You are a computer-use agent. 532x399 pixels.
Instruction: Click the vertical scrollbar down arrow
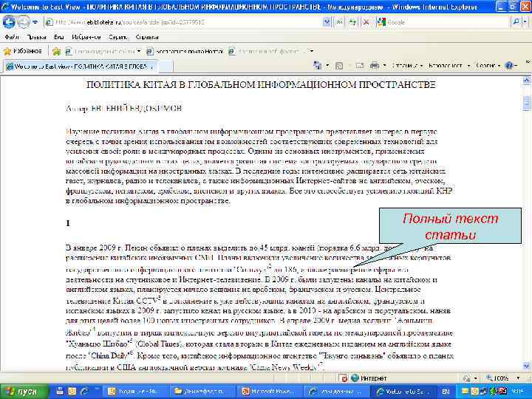[527, 366]
